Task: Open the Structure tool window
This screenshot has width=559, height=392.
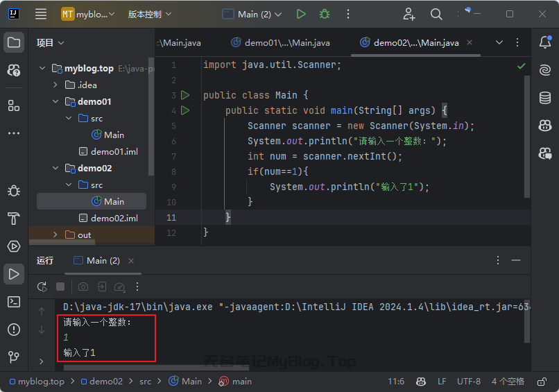Action: click(x=14, y=105)
